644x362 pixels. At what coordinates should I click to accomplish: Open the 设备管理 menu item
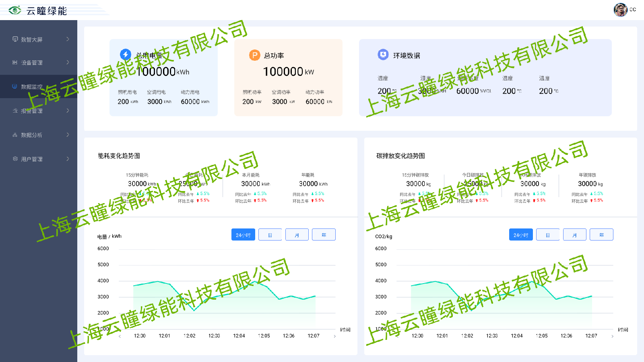31,63
